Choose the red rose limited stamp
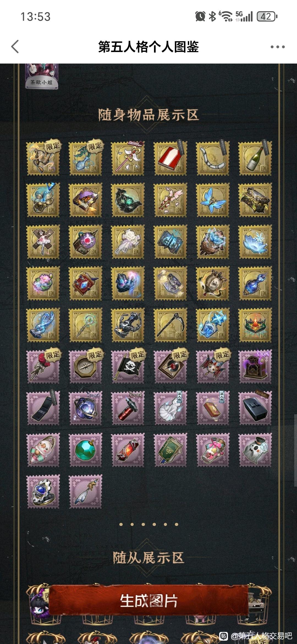The width and height of the screenshot is (297, 644). 43,367
